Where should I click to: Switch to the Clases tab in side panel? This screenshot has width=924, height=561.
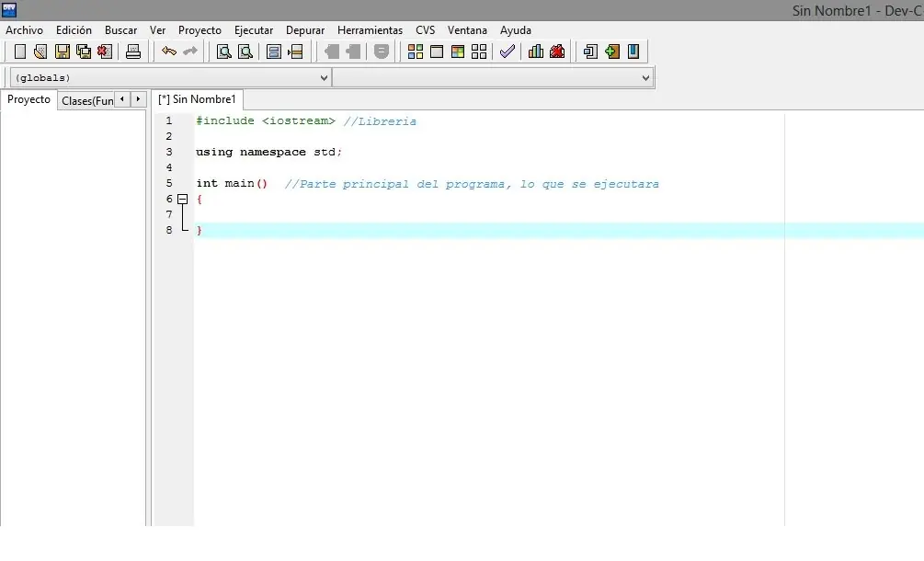(86, 100)
